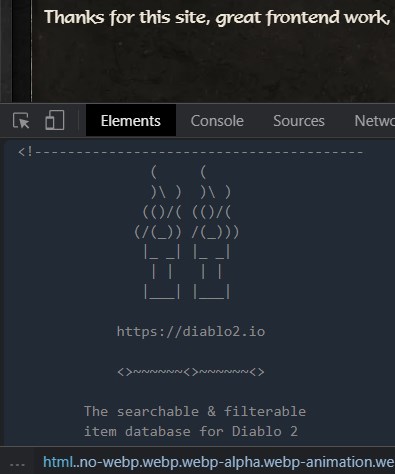395x474 pixels.
Task: Select the https://diablo2.io comment line
Action: [x=191, y=331]
